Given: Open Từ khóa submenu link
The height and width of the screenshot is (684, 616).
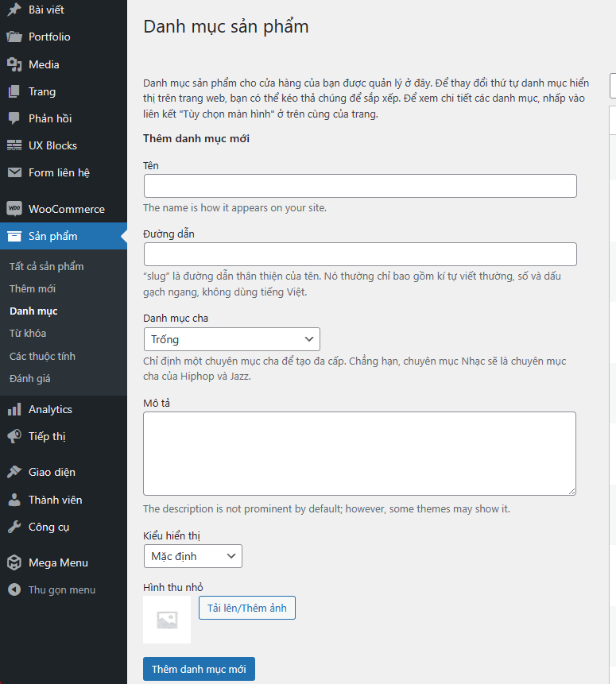Looking at the screenshot, I should 28,334.
